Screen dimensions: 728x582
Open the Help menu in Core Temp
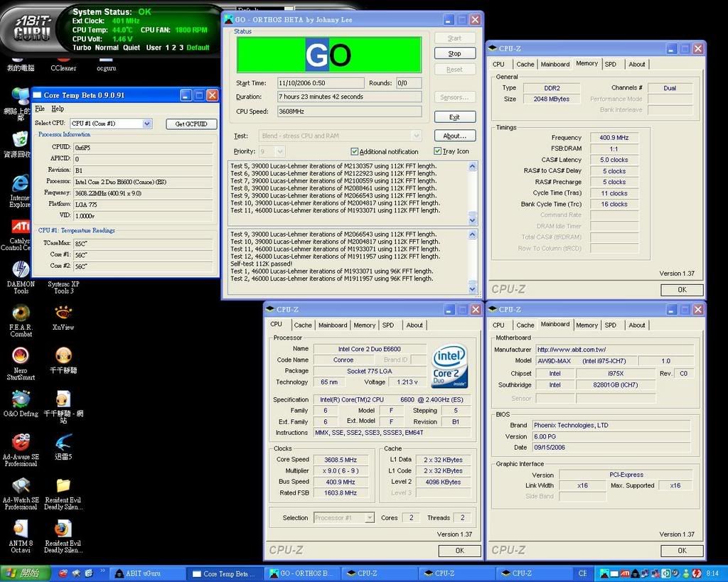58,109
